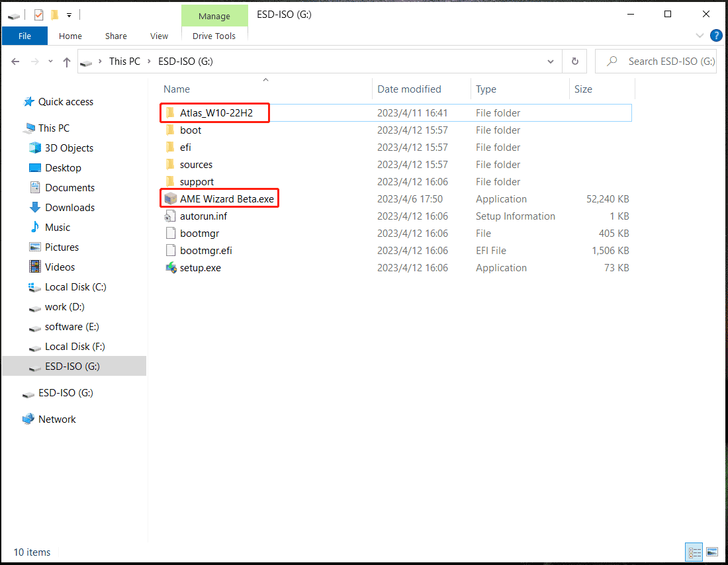Select the AME Wizard Beta.exe icon
Image resolution: width=728 pixels, height=565 pixels.
[x=170, y=198]
